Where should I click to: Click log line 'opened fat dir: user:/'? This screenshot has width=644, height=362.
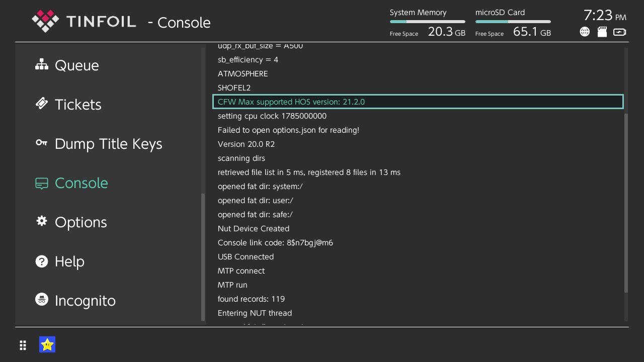coord(256,200)
